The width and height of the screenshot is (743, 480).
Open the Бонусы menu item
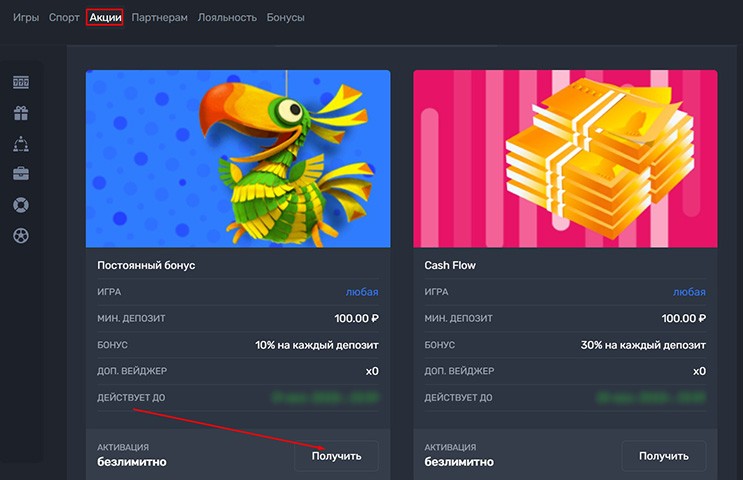tap(286, 17)
